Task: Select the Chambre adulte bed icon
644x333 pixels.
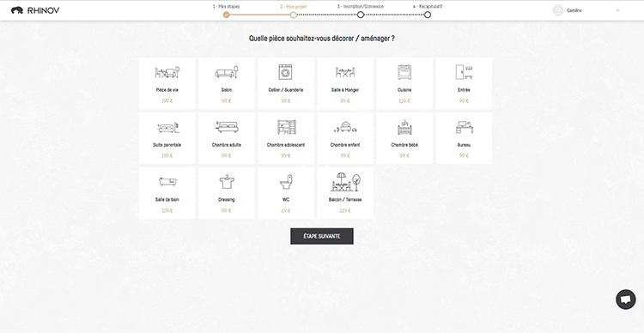Action: (x=227, y=127)
